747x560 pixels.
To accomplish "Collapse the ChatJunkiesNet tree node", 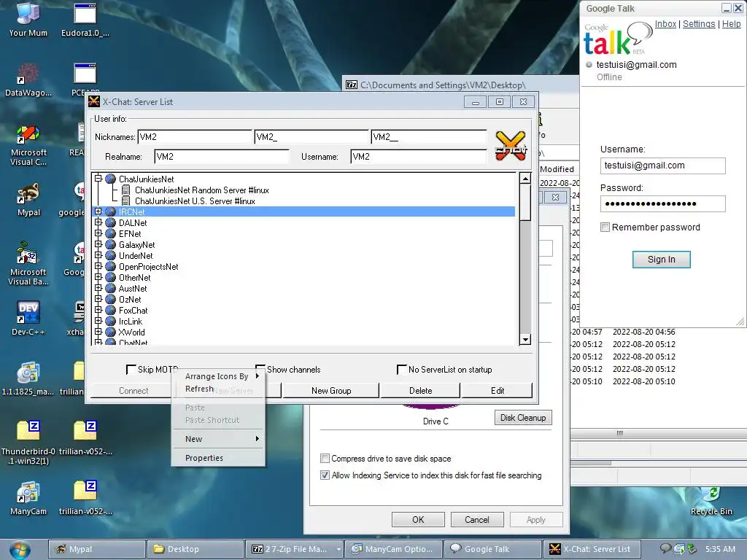I will point(98,179).
